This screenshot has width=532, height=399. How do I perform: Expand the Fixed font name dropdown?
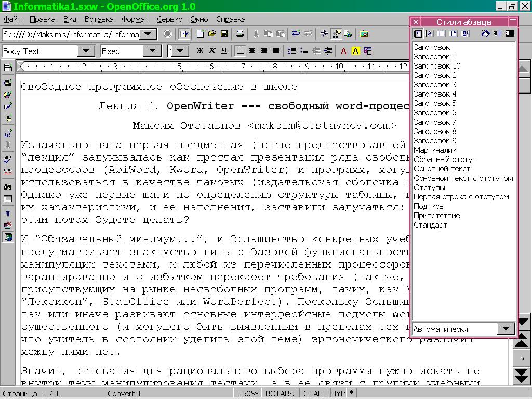[152, 51]
